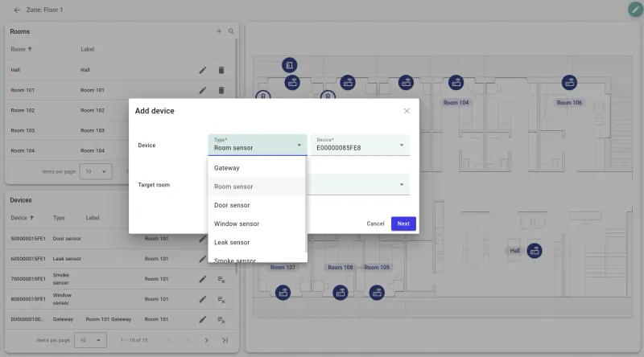Screen dimensions: 644x357
Task: Click the Cancel button
Action: (x=375, y=224)
